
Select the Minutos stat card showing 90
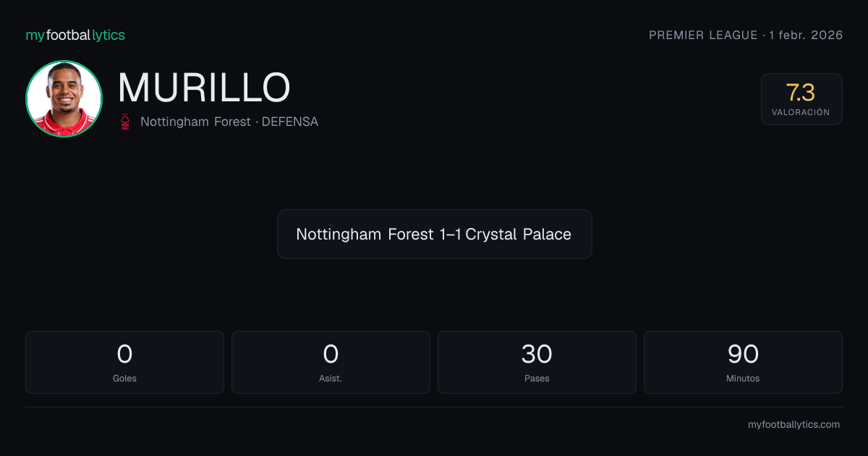coord(743,362)
